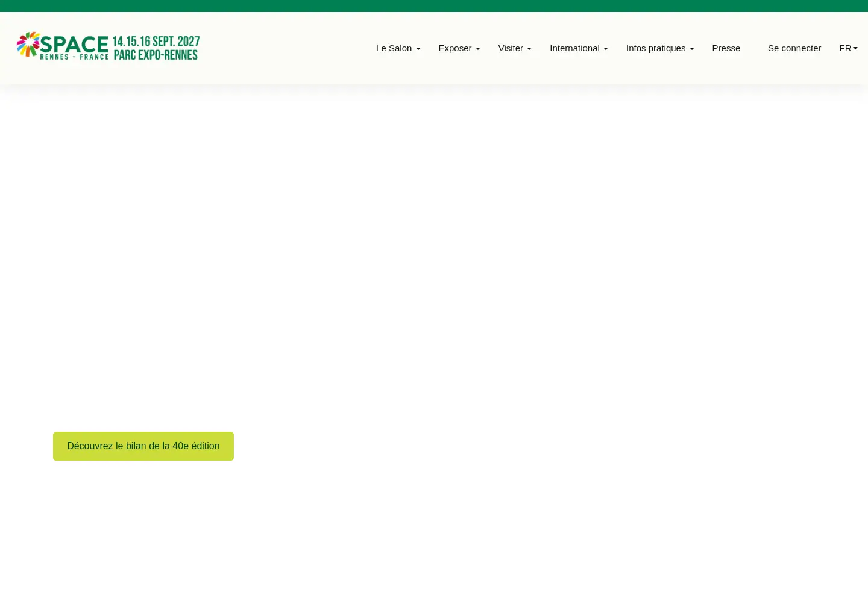
Task: Click the Se connecter link
Action: point(794,48)
